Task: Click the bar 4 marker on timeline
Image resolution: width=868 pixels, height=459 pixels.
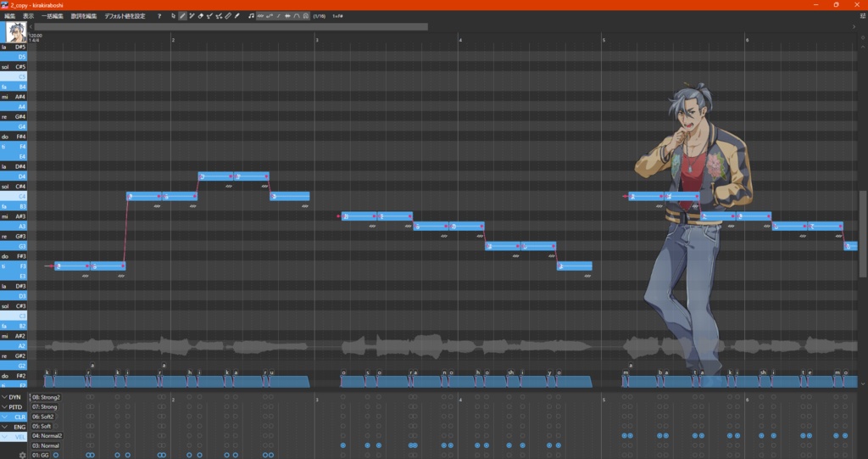Action: point(460,40)
